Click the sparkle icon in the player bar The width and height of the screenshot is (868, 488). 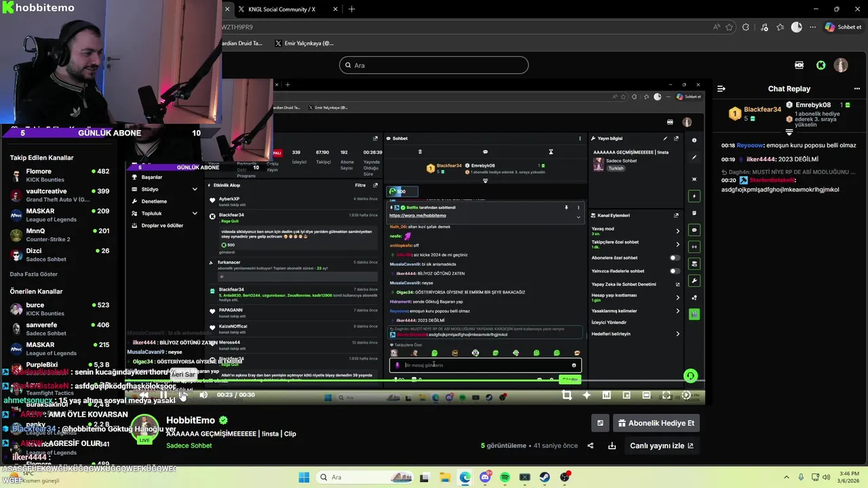pyautogui.click(x=587, y=395)
